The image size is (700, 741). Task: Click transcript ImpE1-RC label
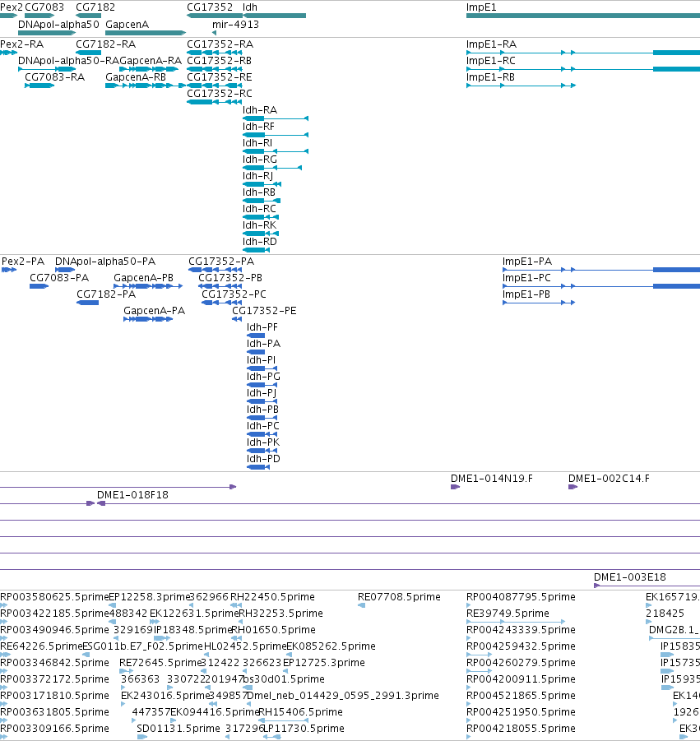tap(490, 61)
